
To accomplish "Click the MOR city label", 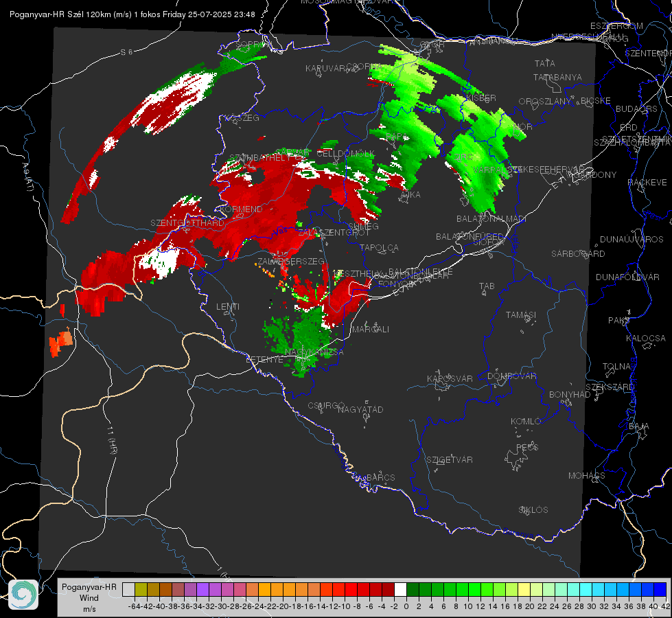I will pyautogui.click(x=523, y=127).
